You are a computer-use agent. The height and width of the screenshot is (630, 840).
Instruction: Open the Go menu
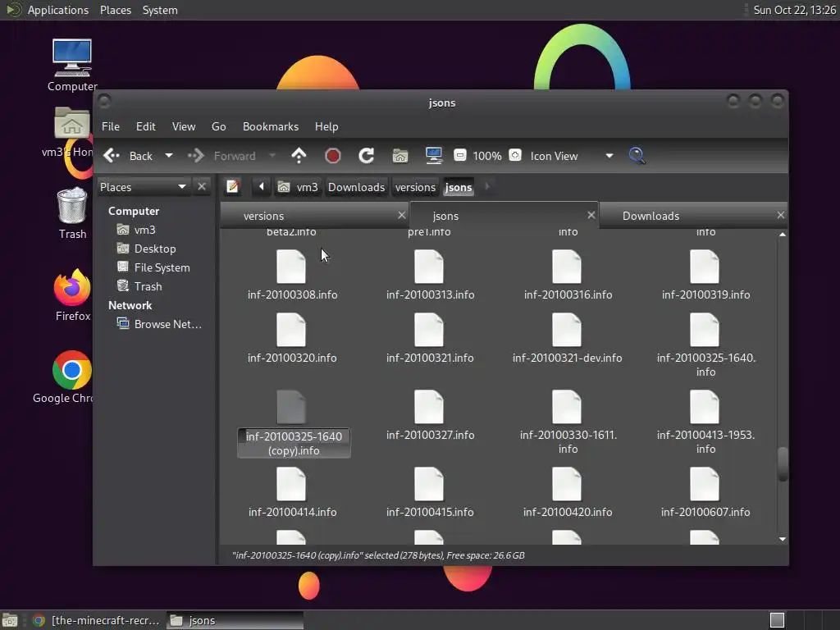[218, 126]
